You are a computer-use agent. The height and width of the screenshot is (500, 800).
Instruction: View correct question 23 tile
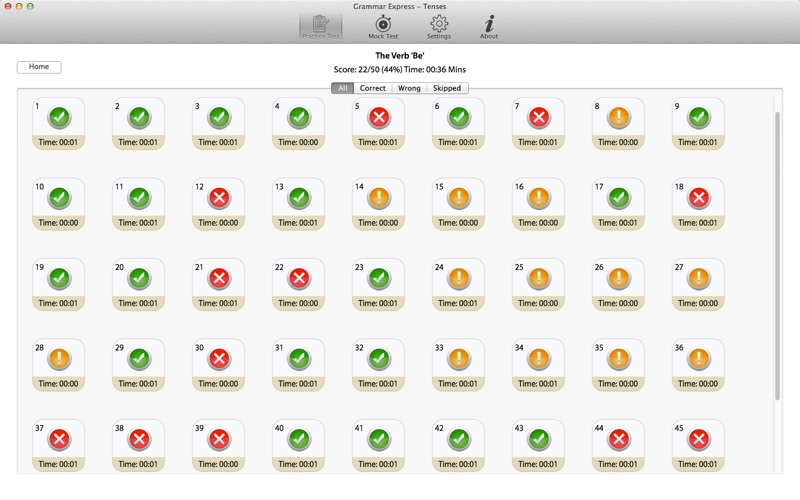pos(379,278)
